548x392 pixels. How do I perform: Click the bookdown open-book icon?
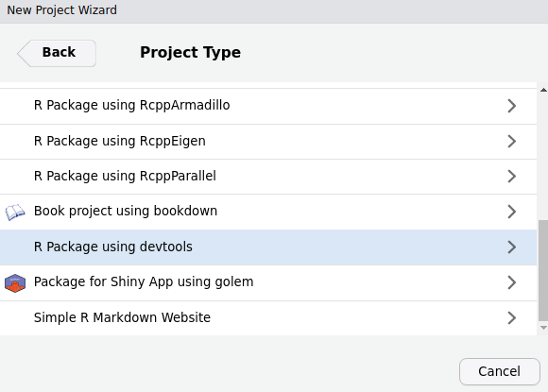15,213
